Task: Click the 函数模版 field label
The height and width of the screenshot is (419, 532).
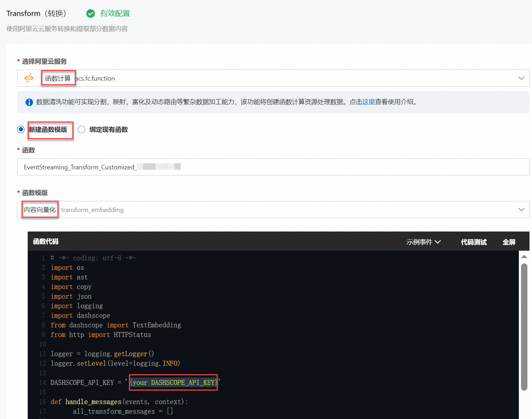Action: tap(35, 193)
